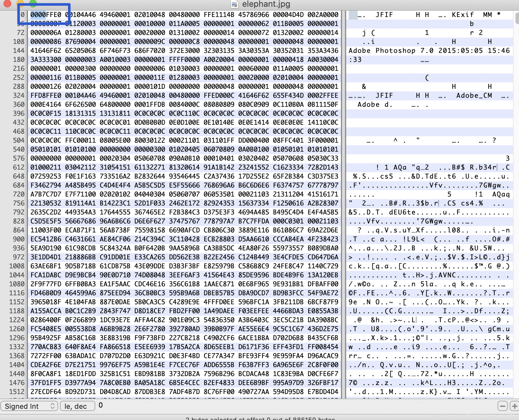This screenshot has width=519, height=420.
Task: Click ":33" in the text column
Action: tap(355, 60)
